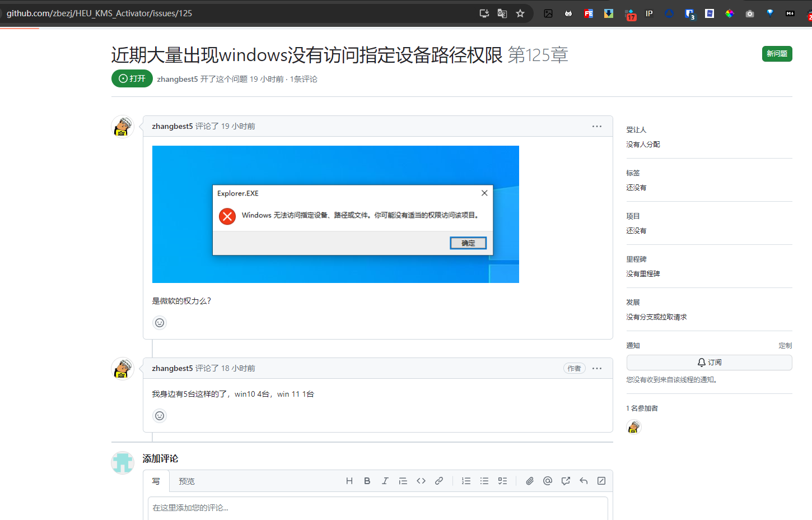Screen dimensions: 812x520
Task: Attach a file using the paperclip icon
Action: [x=529, y=481]
